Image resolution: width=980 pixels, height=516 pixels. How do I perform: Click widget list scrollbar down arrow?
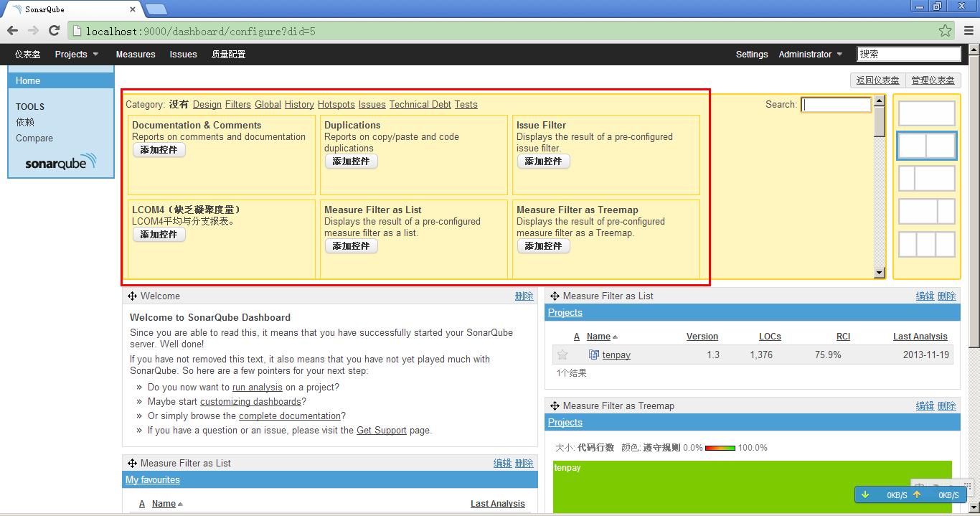tap(880, 272)
